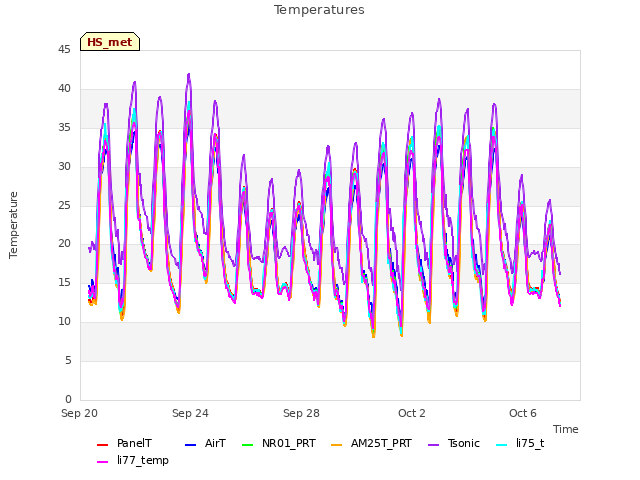Click the purple Tsonic color marker

(x=434, y=444)
